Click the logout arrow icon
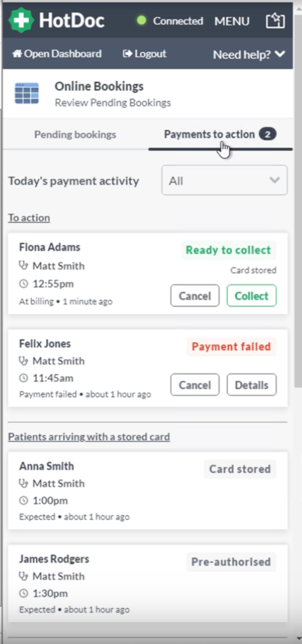The height and width of the screenshot is (644, 302). [x=128, y=54]
